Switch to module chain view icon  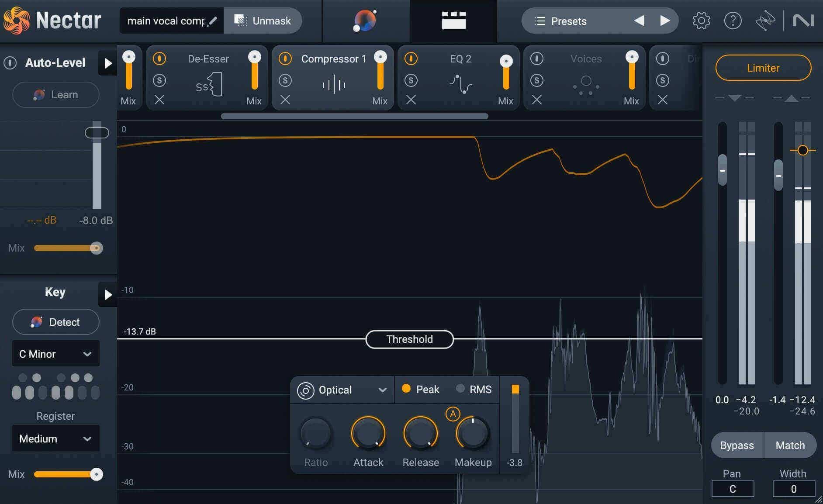453,21
